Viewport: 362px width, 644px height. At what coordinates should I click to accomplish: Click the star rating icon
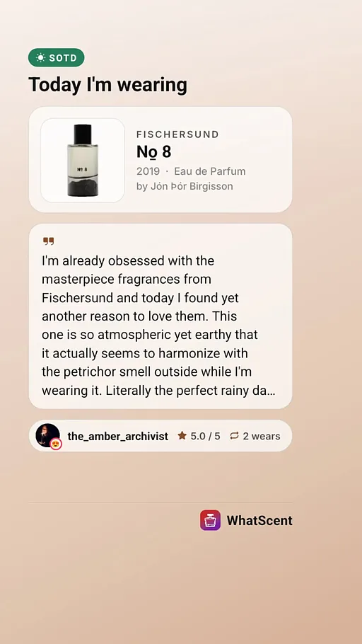182,436
